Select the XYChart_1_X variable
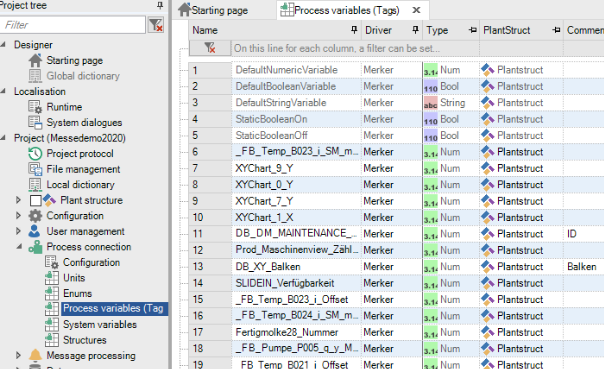Screen dimensions: 605x370 [x=264, y=218]
